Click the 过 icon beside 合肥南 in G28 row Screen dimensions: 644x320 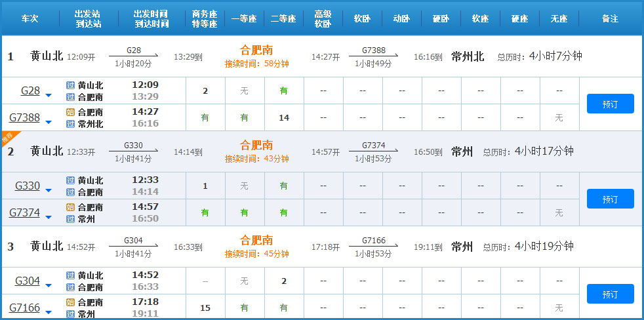pyautogui.click(x=70, y=97)
